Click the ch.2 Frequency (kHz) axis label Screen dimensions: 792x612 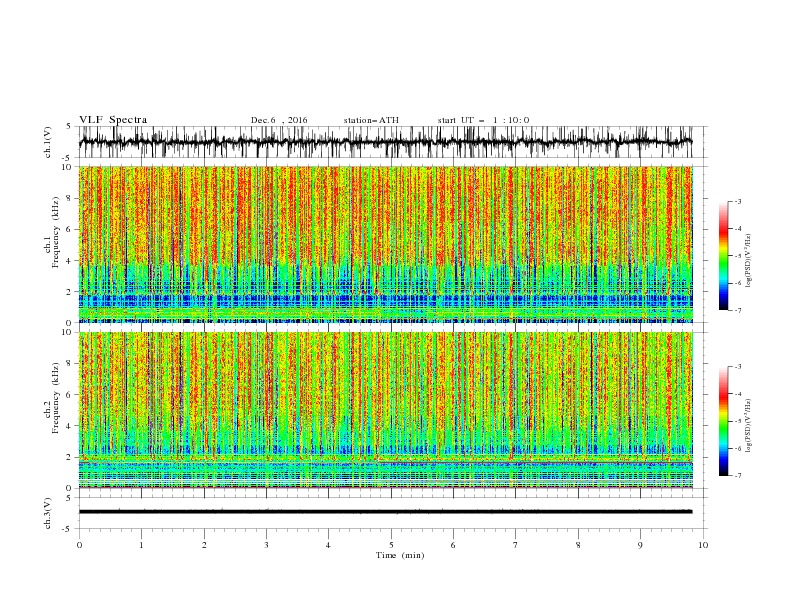tap(53, 409)
